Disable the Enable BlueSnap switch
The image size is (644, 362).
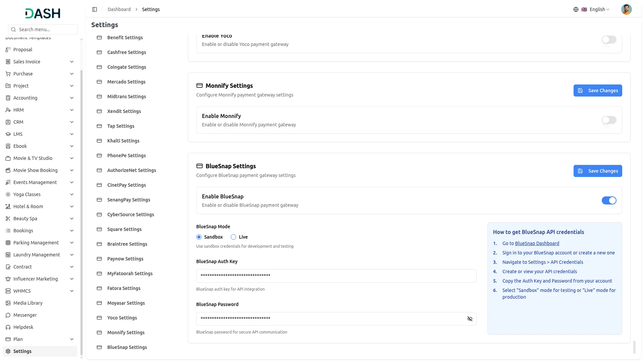tap(609, 200)
